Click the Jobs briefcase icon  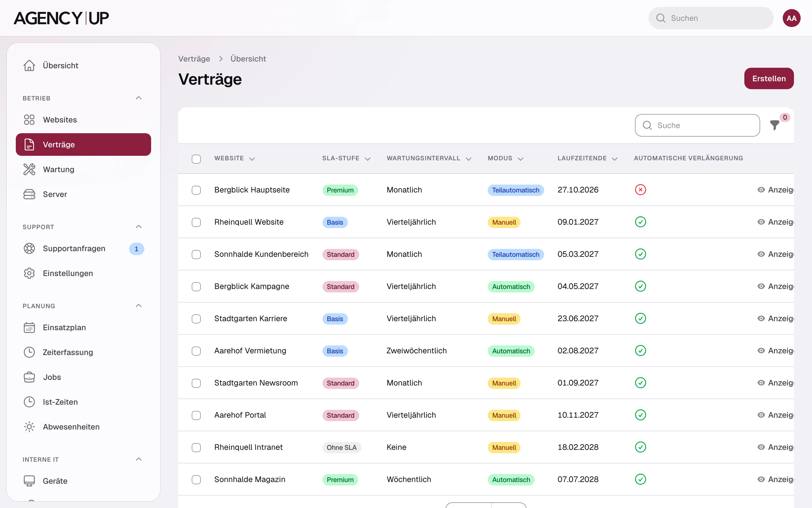tap(29, 377)
